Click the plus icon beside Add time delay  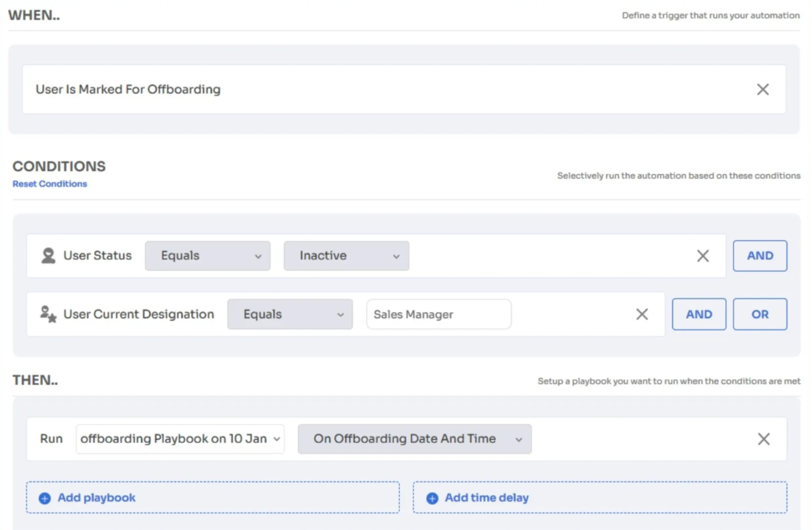point(432,498)
